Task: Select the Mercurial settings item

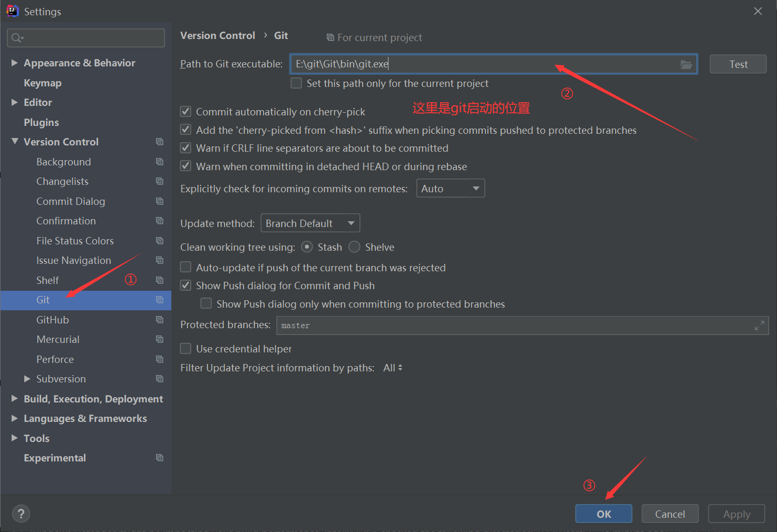Action: [58, 339]
